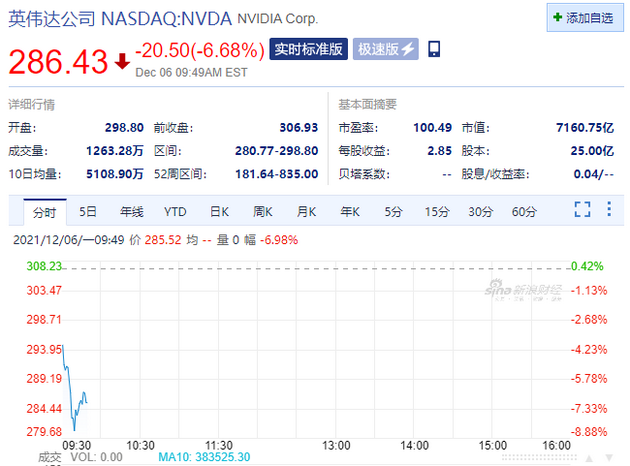
Task: Click the chart price readout 285.52
Action: click(x=163, y=240)
